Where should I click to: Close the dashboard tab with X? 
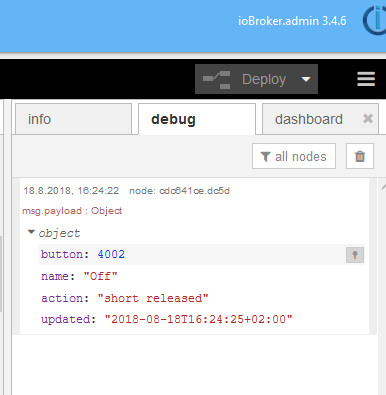tap(368, 119)
